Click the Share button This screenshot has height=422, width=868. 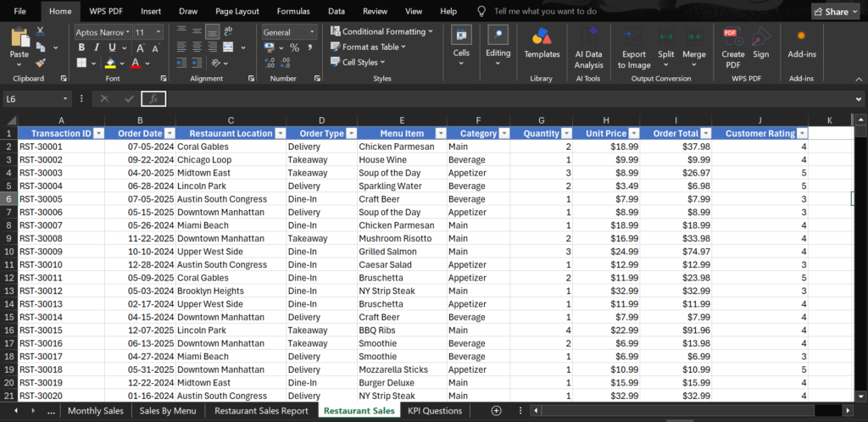coord(837,12)
